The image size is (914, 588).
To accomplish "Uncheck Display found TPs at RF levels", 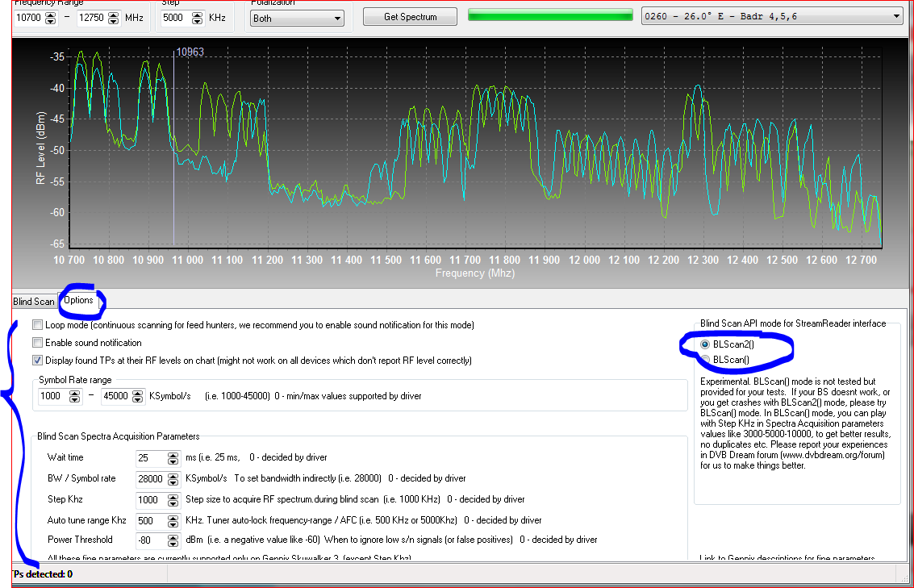I will [x=38, y=361].
